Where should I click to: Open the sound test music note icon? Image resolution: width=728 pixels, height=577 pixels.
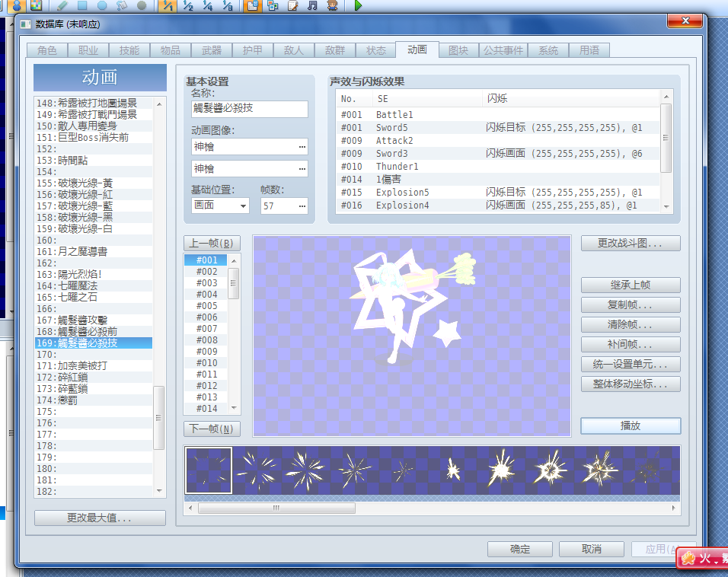coord(312,5)
